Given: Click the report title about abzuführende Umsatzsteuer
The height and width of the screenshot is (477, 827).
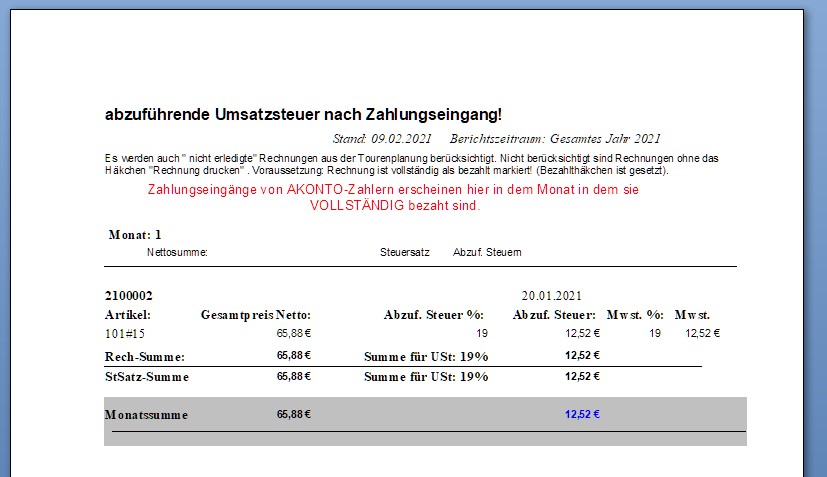Looking at the screenshot, I should point(302,115).
